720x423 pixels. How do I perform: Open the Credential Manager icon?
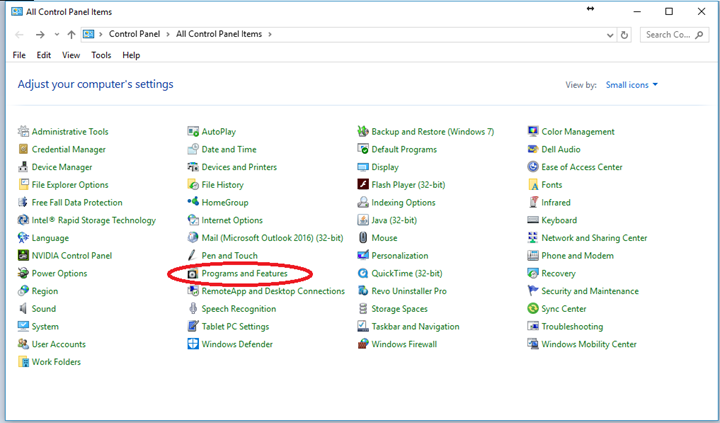pos(23,149)
